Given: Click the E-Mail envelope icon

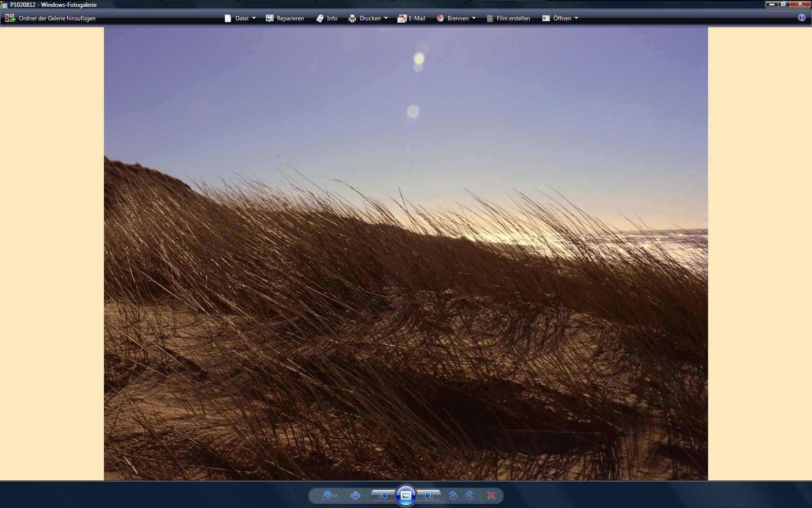Looking at the screenshot, I should pyautogui.click(x=402, y=18).
